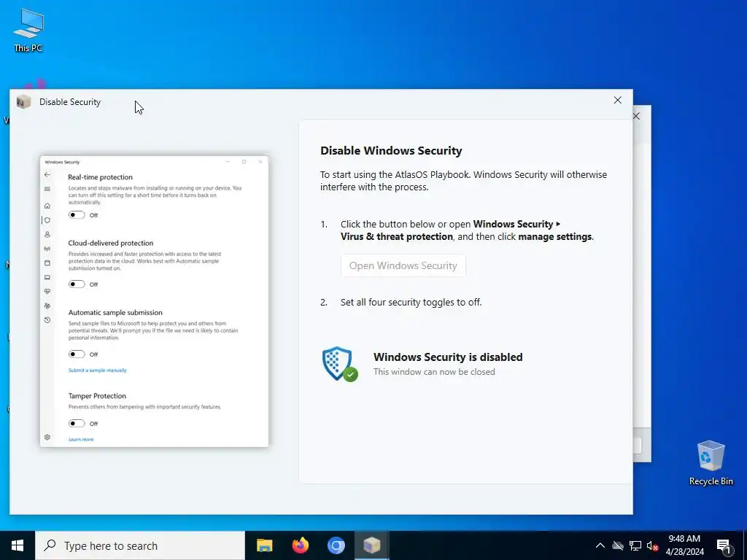Click the device health heart icon in preview
This screenshot has width=747, height=560.
pos(47,292)
